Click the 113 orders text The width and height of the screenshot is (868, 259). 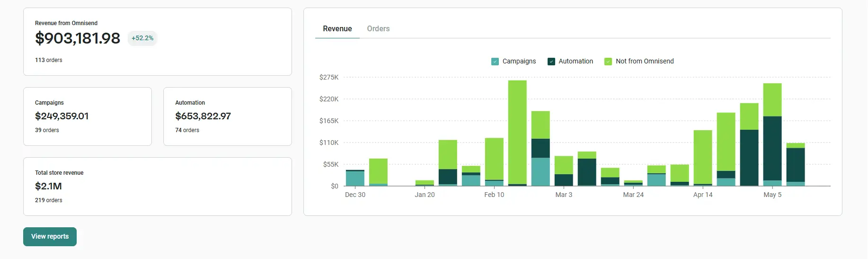(49, 60)
